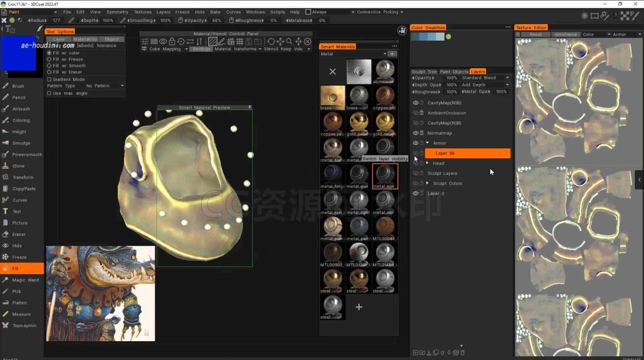Toggle visibility of Normalmap layer
Image resolution: width=644 pixels, height=360 pixels.
point(415,133)
